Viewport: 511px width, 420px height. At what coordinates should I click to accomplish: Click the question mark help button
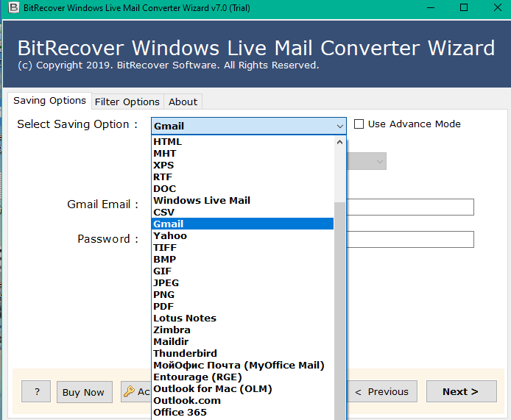(x=36, y=392)
